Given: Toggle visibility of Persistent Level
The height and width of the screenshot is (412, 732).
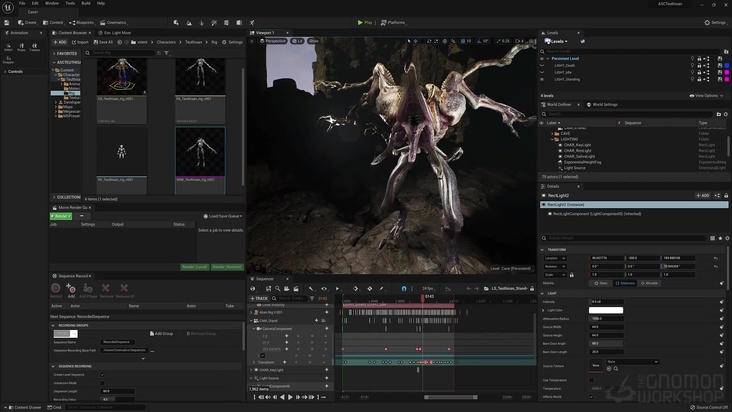Looking at the screenshot, I should [x=542, y=59].
